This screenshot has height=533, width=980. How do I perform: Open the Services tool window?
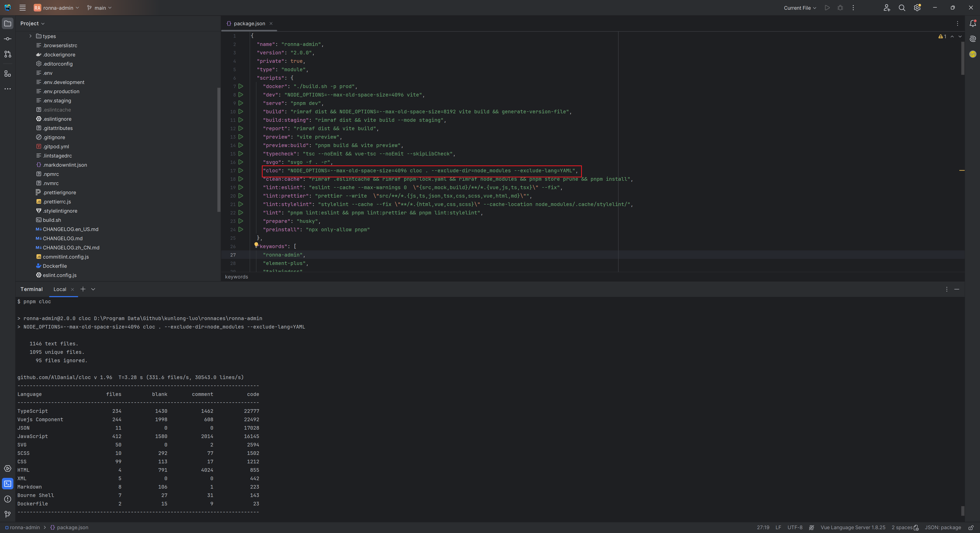click(8, 468)
